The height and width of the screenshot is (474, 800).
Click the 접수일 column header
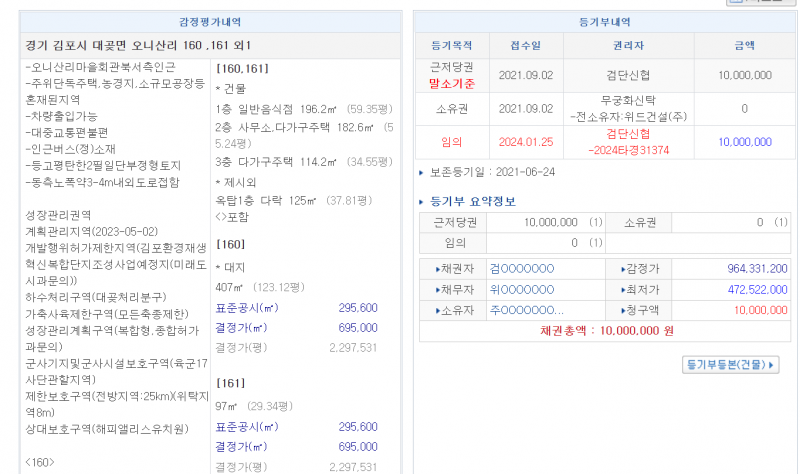coord(525,45)
